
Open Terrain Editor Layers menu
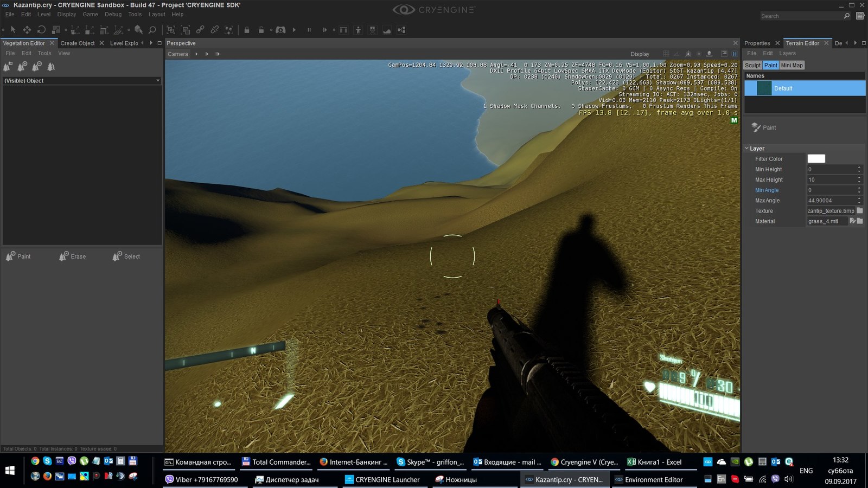coord(787,53)
